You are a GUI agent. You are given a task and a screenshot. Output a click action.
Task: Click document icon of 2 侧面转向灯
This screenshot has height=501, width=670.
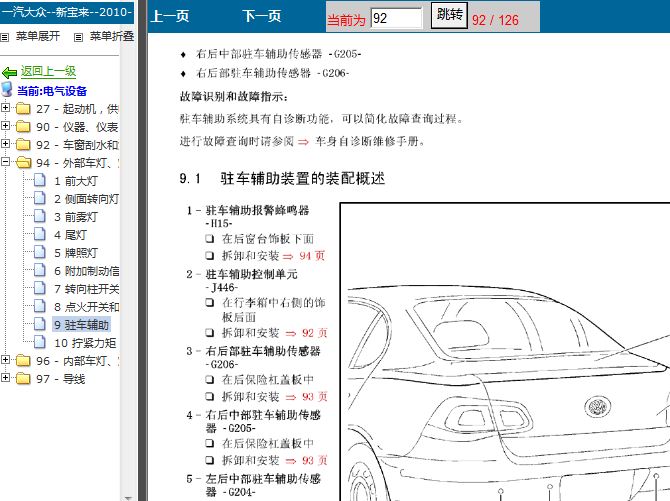40,198
